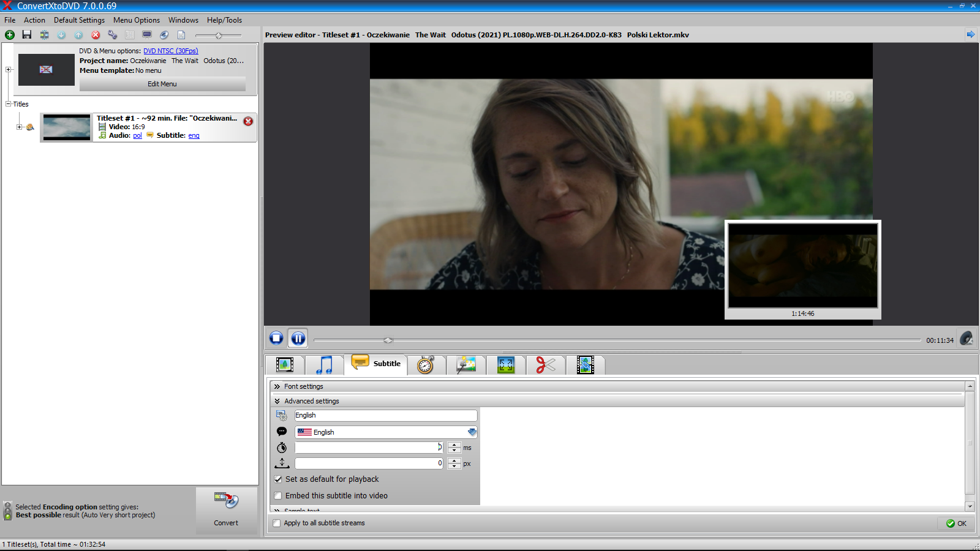Click the green Add file icon
980x551 pixels.
tap(10, 35)
